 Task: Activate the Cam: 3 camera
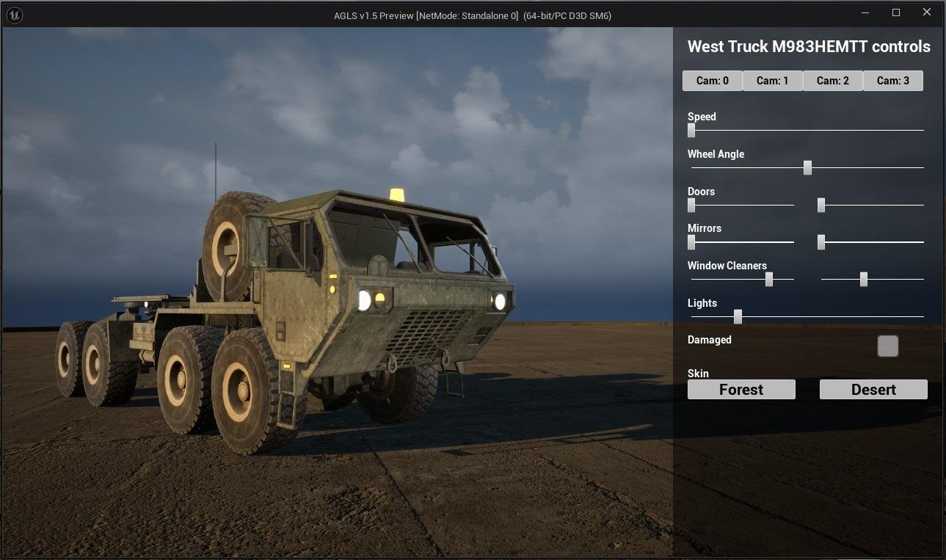tap(892, 81)
